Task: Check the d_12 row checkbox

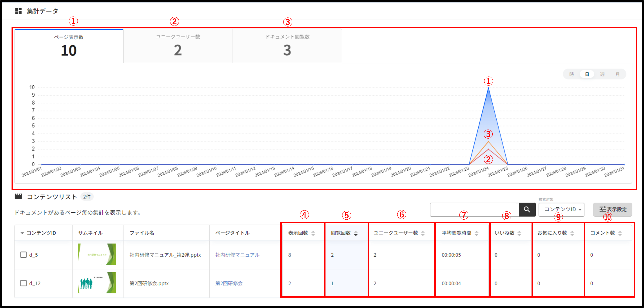Action: tap(23, 283)
